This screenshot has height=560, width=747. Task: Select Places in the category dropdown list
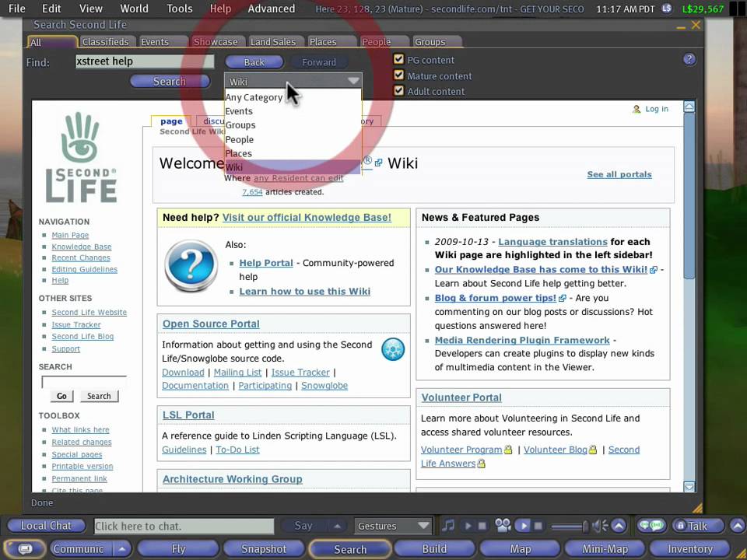tap(293, 153)
